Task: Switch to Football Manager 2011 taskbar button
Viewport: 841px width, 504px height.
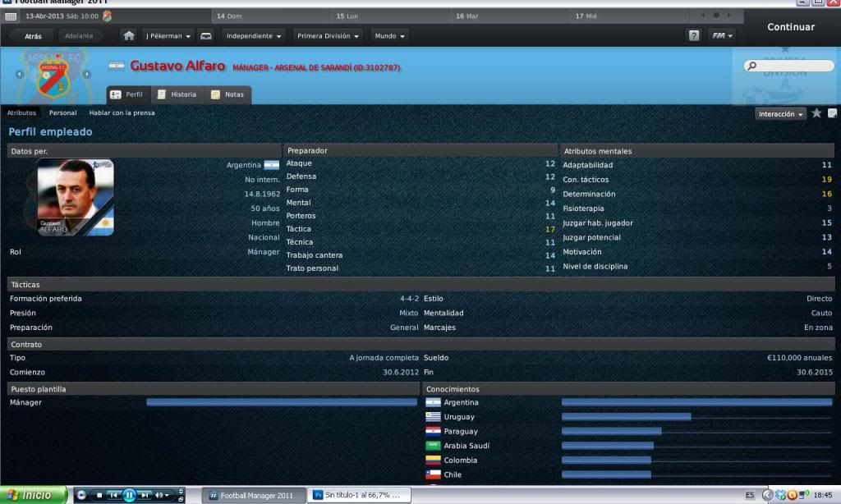Action: pyautogui.click(x=254, y=496)
